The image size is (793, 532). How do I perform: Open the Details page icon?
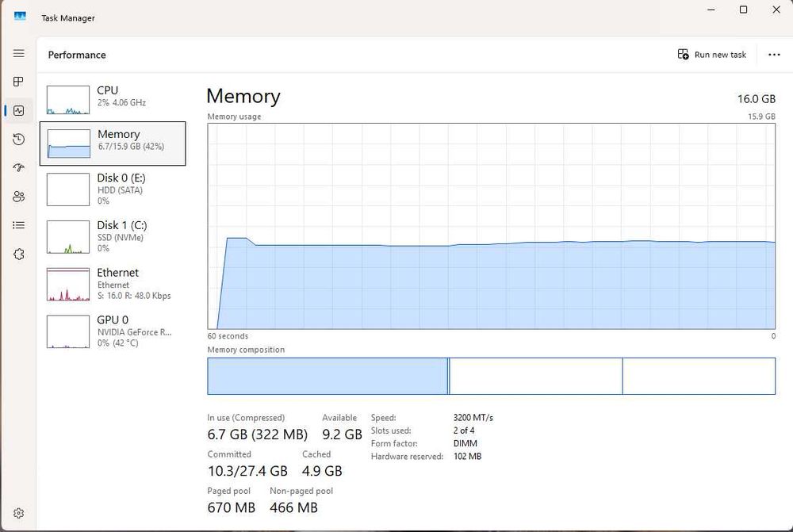point(19,225)
